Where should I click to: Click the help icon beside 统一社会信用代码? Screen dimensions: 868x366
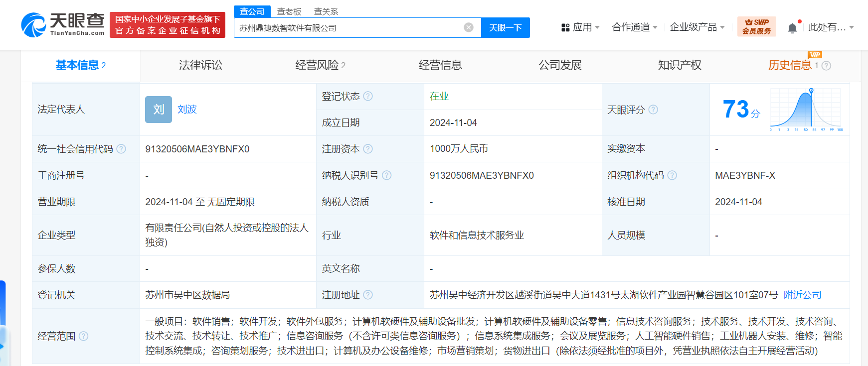pos(121,149)
